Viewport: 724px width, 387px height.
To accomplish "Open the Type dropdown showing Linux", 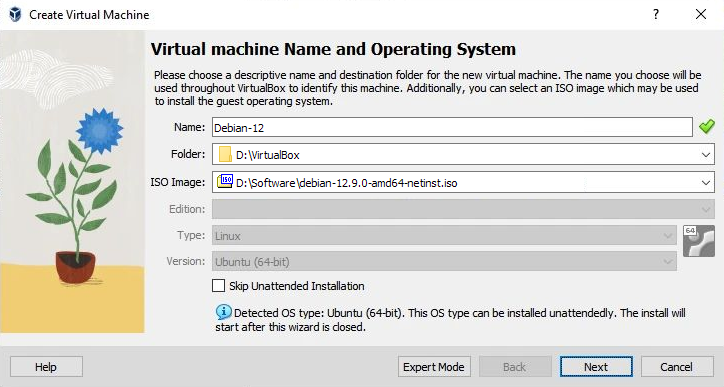I will (x=444, y=236).
